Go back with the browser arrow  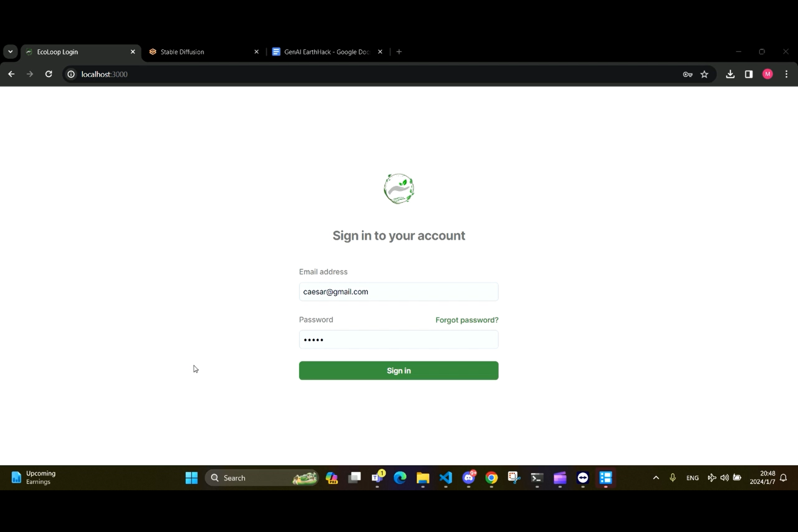coord(11,74)
